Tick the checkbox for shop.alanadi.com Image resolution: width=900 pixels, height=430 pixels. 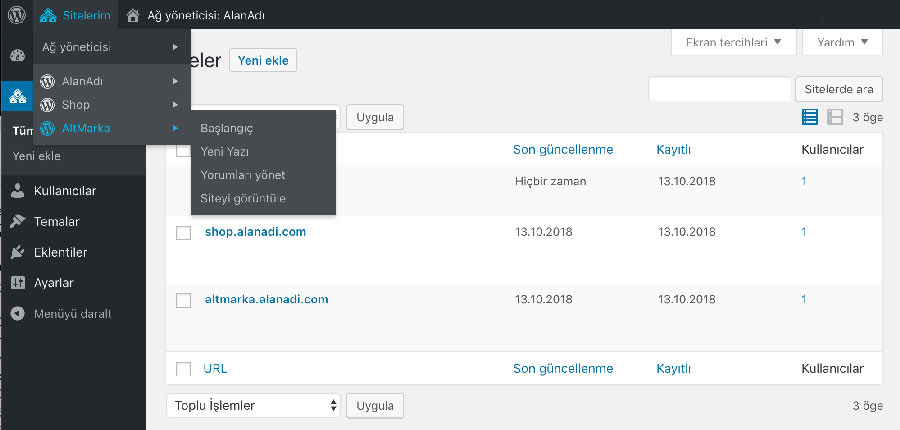tap(183, 233)
